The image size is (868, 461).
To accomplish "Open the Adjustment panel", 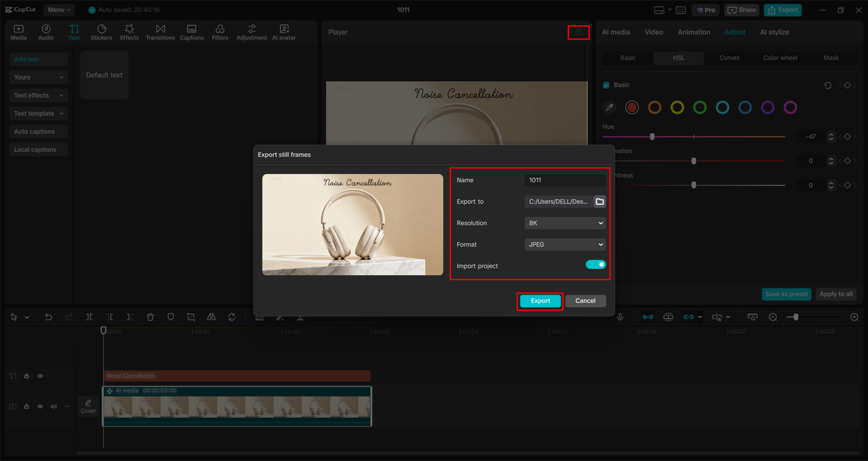I will point(252,32).
